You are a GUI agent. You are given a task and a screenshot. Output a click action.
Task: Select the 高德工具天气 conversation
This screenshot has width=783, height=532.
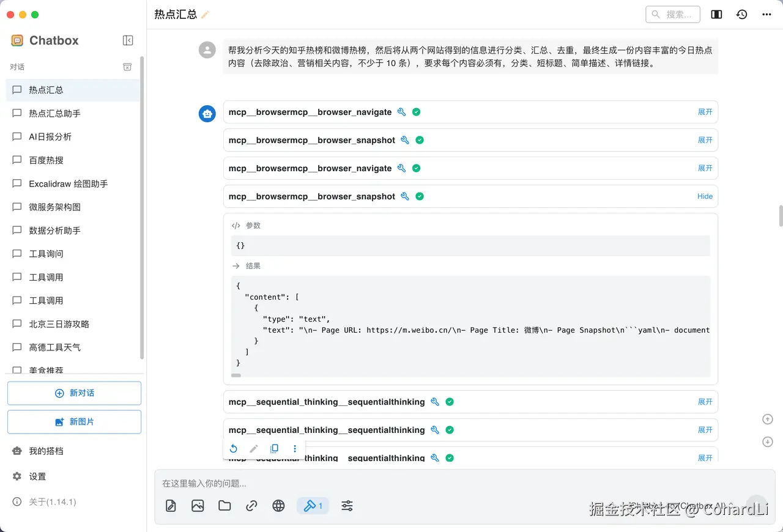point(73,347)
